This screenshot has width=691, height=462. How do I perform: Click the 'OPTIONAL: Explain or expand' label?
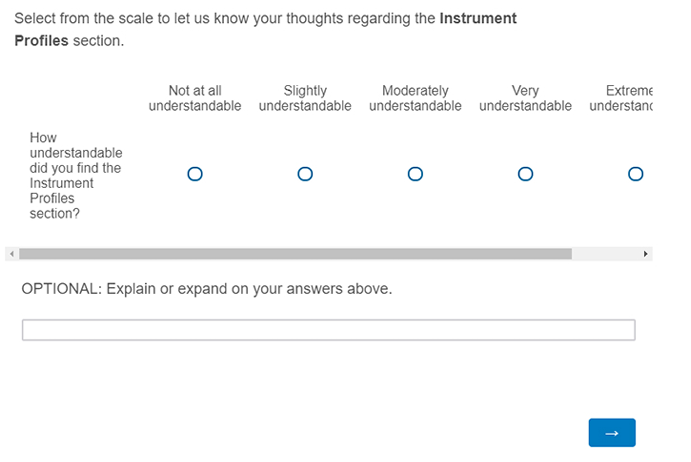(207, 289)
